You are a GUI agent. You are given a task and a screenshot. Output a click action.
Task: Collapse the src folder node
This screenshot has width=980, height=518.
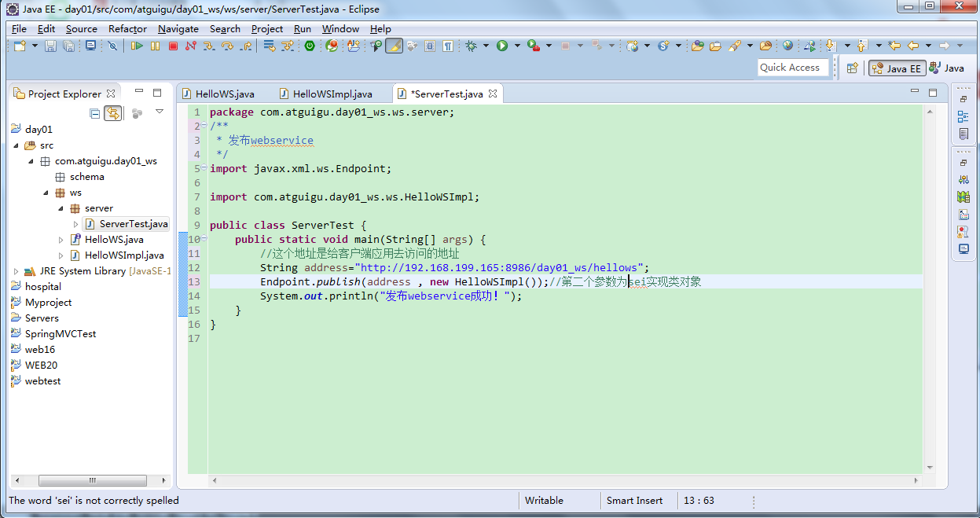tap(16, 145)
